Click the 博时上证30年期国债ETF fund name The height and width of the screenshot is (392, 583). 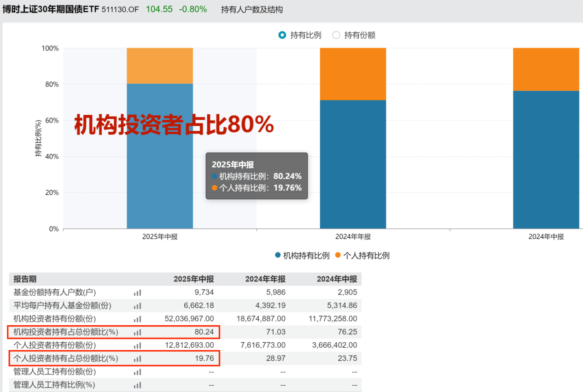coord(51,9)
